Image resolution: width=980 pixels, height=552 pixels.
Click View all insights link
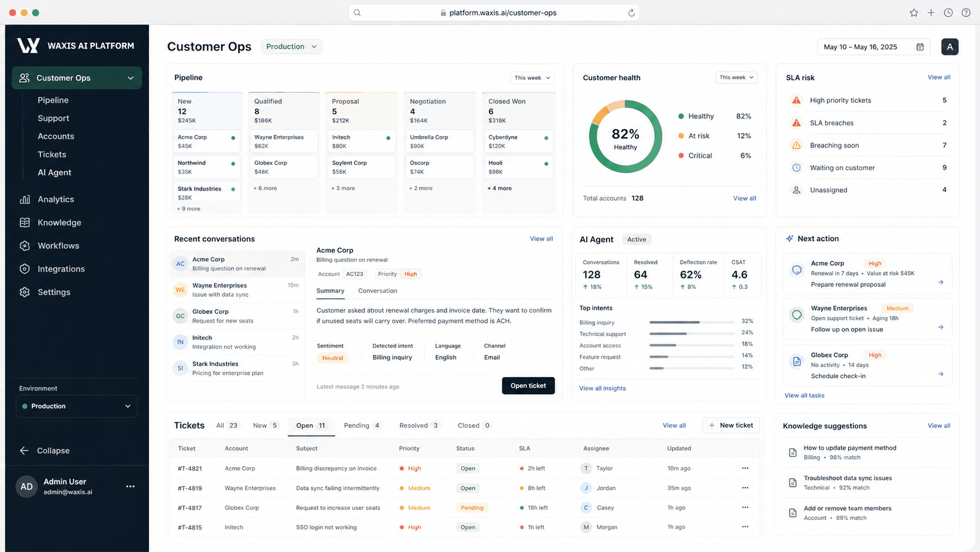pyautogui.click(x=603, y=388)
